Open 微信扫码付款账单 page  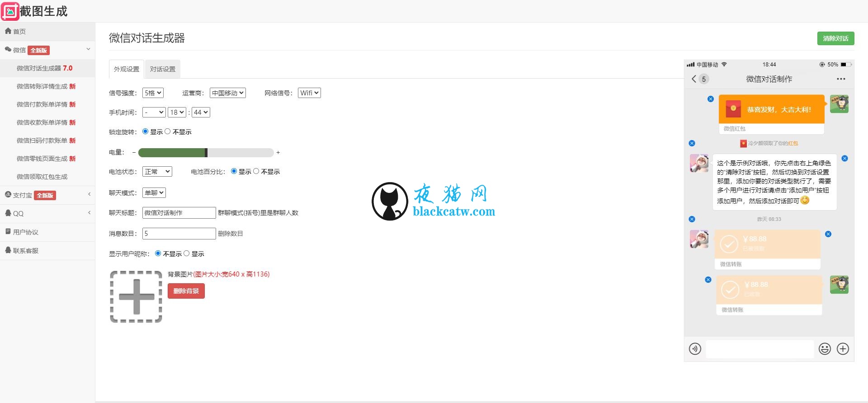[x=47, y=141]
